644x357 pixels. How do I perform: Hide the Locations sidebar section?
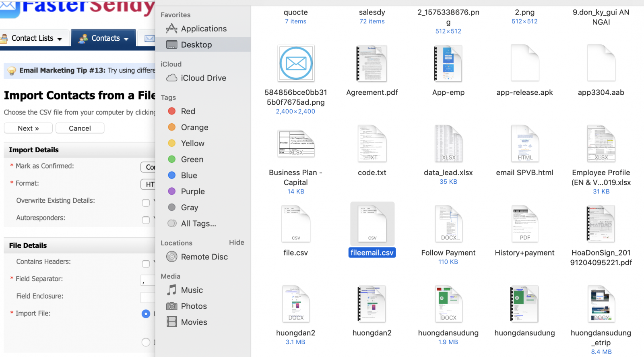(236, 242)
